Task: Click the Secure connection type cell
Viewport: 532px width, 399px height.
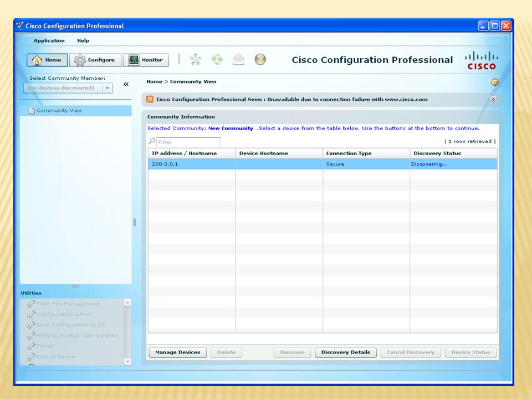Action: [x=366, y=164]
